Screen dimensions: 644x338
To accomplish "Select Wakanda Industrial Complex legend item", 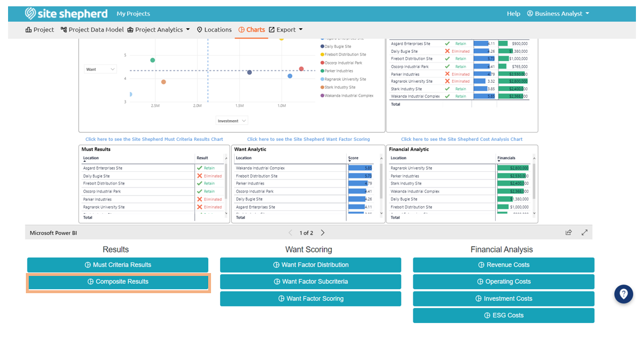I will point(347,95).
